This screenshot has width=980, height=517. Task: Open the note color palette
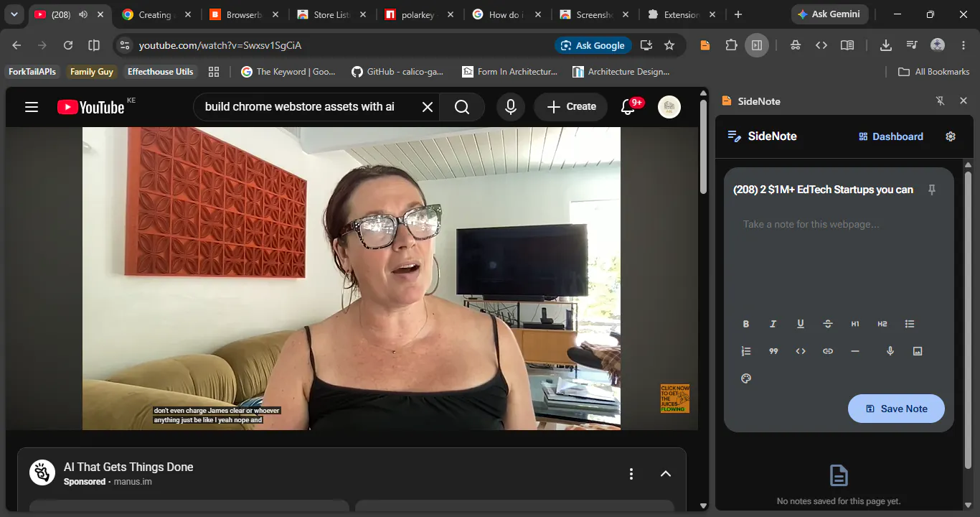click(746, 378)
